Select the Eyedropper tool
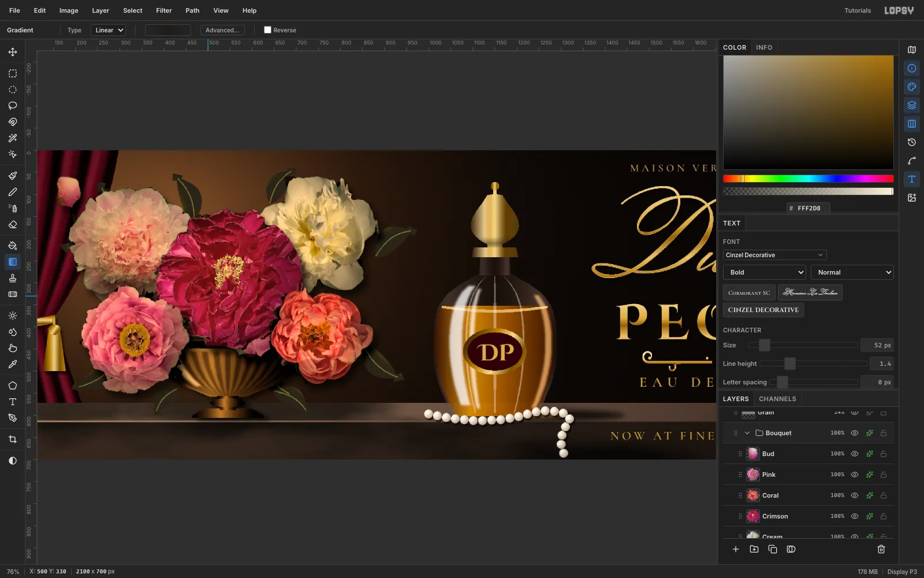This screenshot has height=578, width=924. pyautogui.click(x=13, y=364)
